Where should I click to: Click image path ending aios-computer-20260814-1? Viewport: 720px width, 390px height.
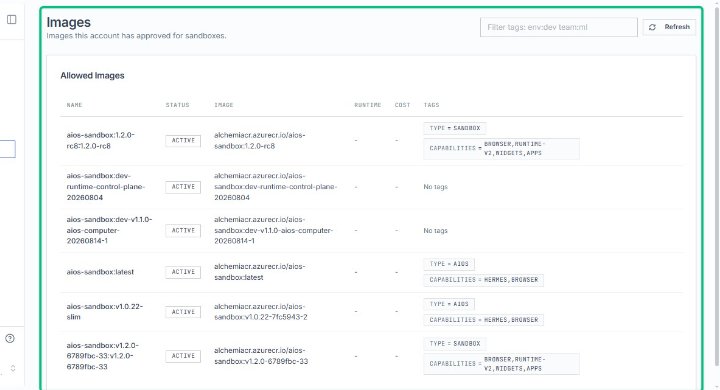pos(274,230)
